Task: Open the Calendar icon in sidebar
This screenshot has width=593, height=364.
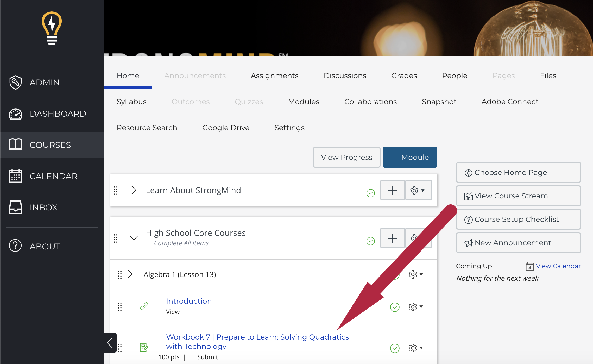Action: (16, 176)
